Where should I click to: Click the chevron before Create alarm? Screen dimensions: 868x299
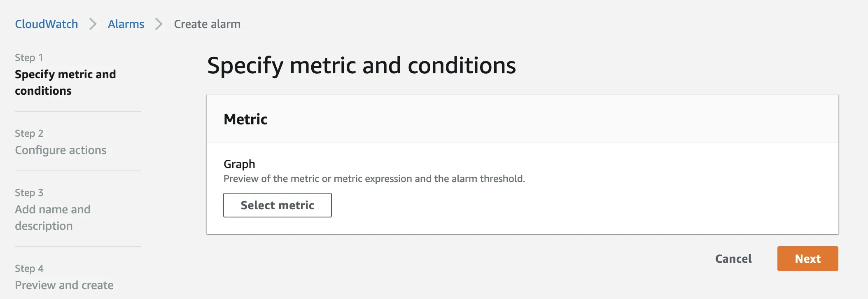pos(159,24)
